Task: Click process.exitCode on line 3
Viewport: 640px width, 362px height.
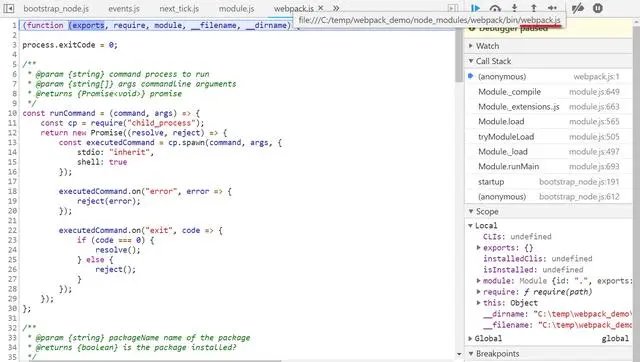Action: point(59,45)
